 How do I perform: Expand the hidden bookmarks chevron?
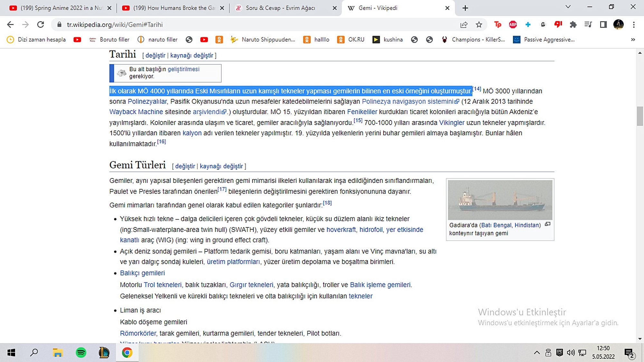[x=633, y=40]
